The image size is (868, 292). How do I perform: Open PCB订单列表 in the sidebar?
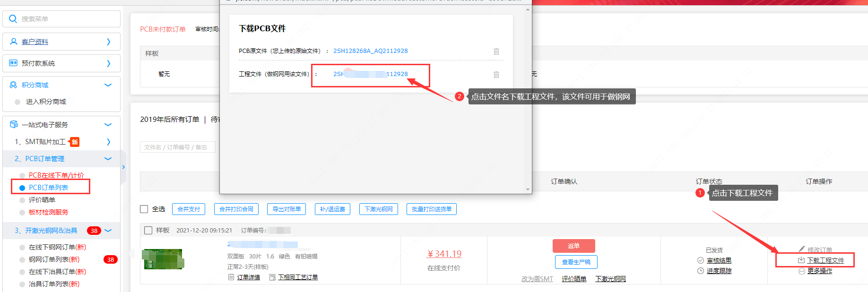coord(48,188)
